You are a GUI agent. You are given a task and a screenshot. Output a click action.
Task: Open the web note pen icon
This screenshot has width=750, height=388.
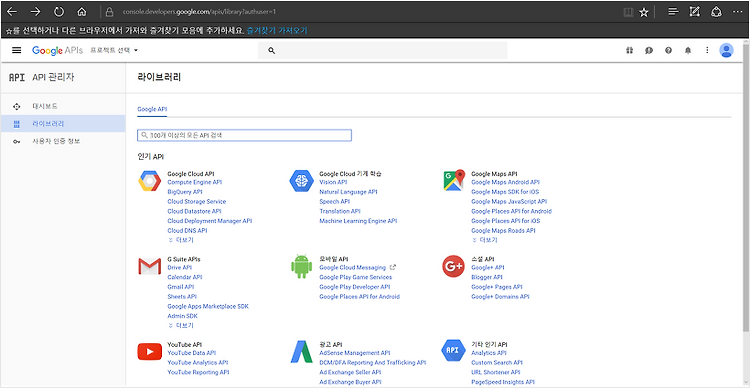pos(695,11)
